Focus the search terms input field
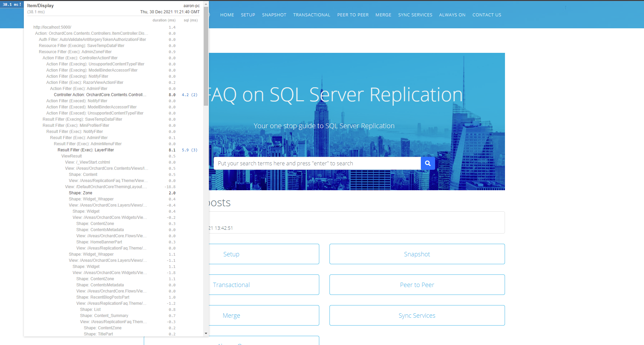The image size is (644, 345). [x=317, y=163]
